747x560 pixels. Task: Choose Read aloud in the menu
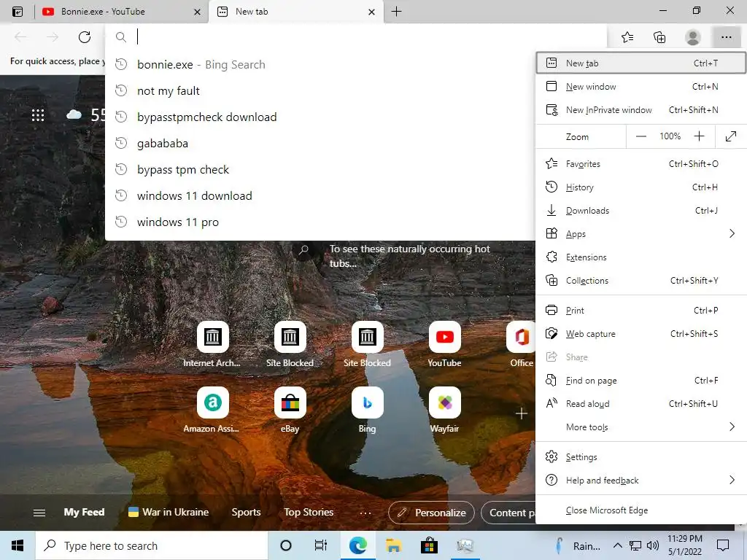(640, 404)
